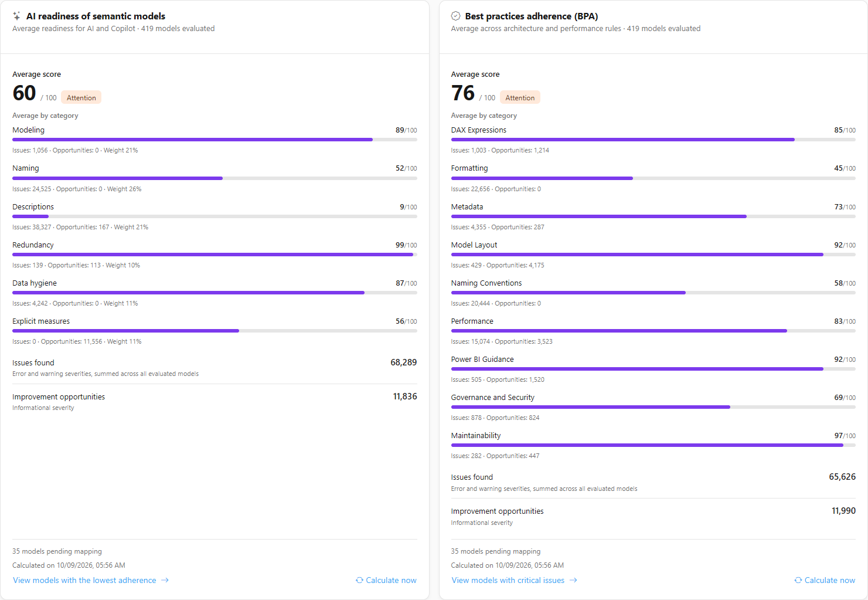Select the Redundancy category label
This screenshot has width=868, height=600.
click(x=33, y=245)
